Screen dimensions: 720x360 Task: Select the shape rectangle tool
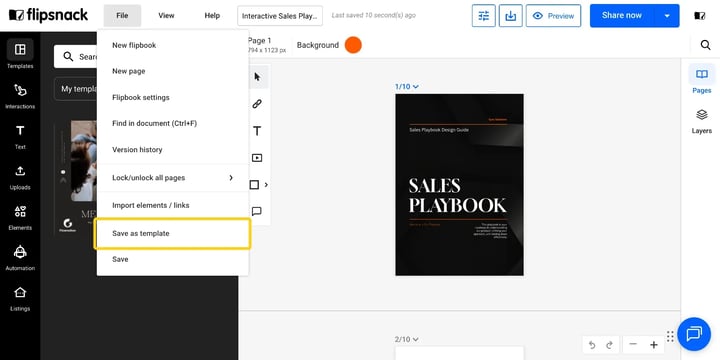pyautogui.click(x=254, y=185)
